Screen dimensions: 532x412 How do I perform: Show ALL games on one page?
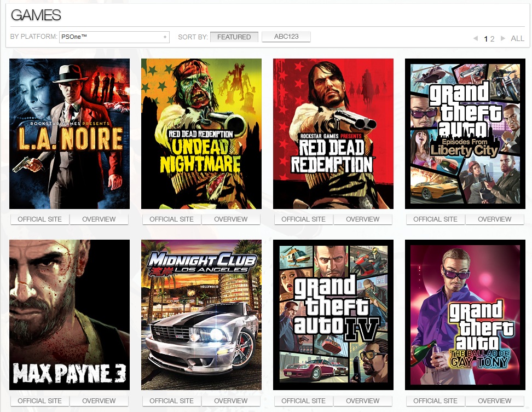(517, 39)
